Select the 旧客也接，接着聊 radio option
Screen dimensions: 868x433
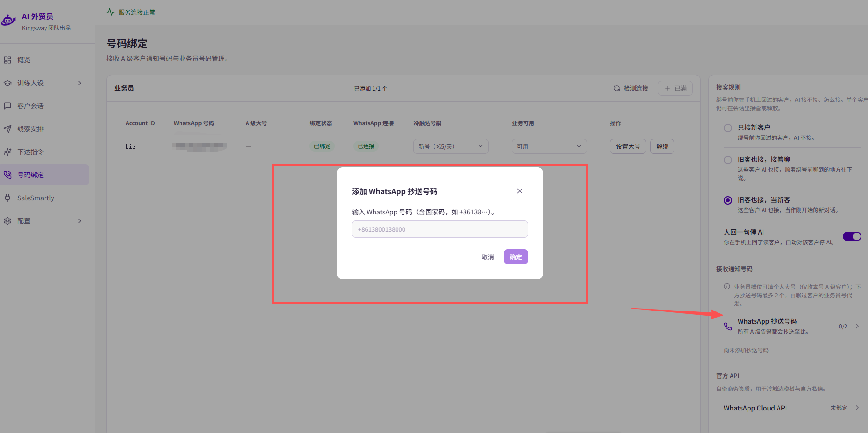[x=728, y=160]
